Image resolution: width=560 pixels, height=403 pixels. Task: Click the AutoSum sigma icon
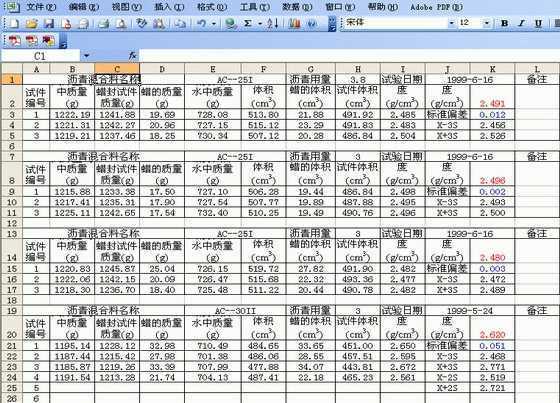[x=248, y=24]
